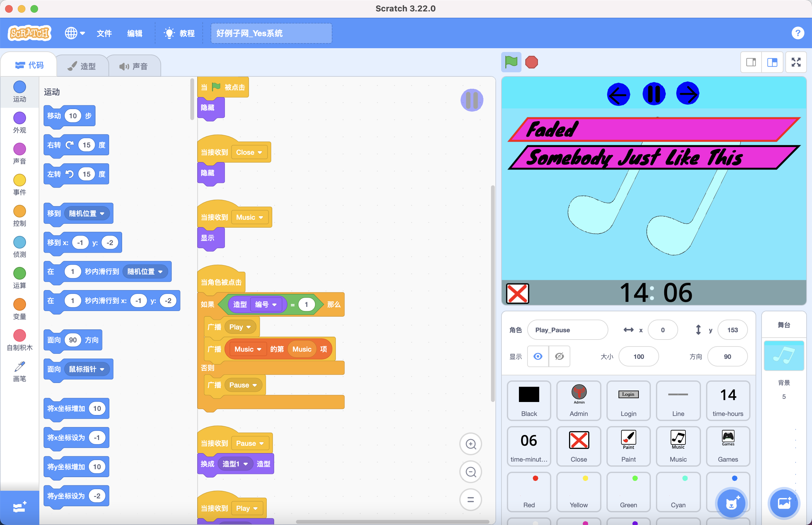Click the Faded song banner on stage
Screen dimensions: 812x525
pyautogui.click(x=653, y=129)
